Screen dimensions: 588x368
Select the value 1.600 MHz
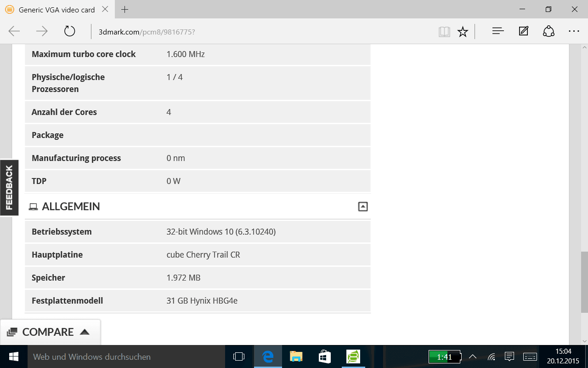pyautogui.click(x=186, y=54)
